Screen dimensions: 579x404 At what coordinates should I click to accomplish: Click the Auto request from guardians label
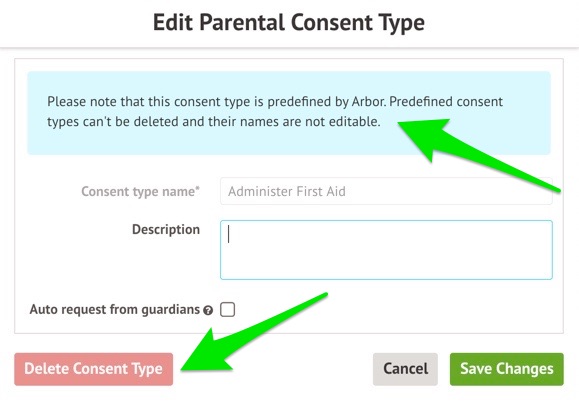tap(114, 309)
